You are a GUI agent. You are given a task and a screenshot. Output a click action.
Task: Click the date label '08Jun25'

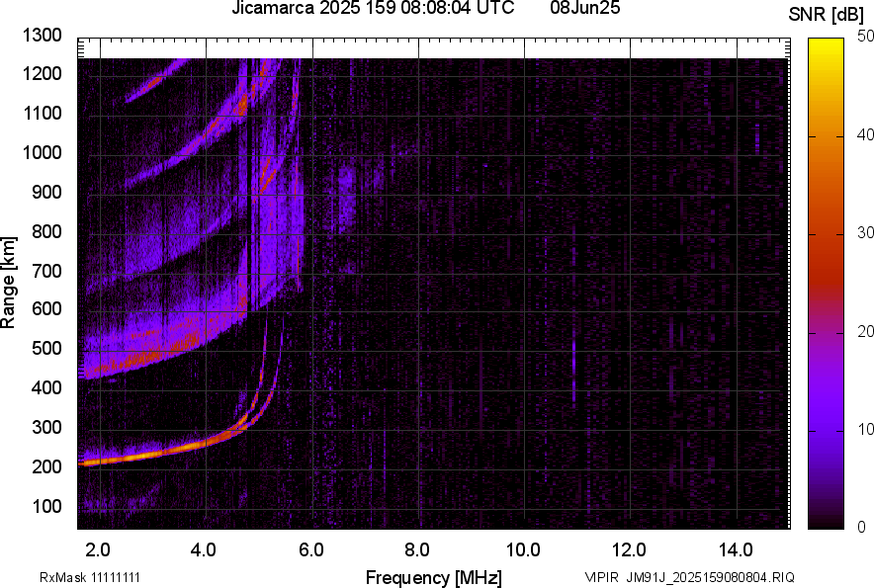tap(584, 8)
